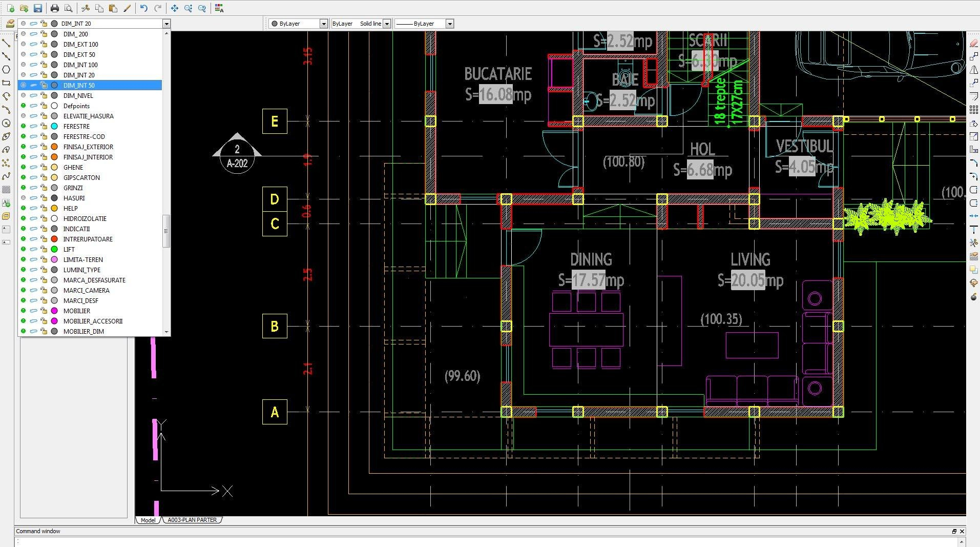Screen dimensions: 980x547
Task: Open the A003-PLAN PARTER layout tab
Action: point(192,520)
